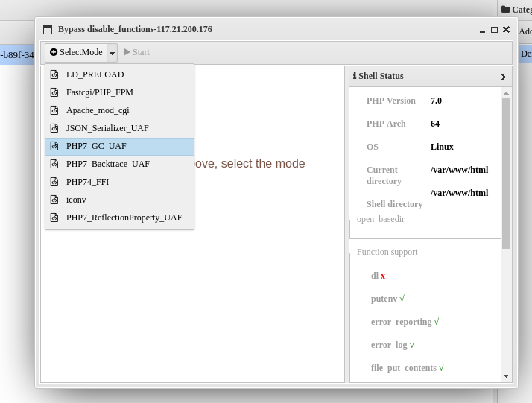Choose Fastcgi/PHP_FPM mode
The image size is (532, 403).
[119, 92]
